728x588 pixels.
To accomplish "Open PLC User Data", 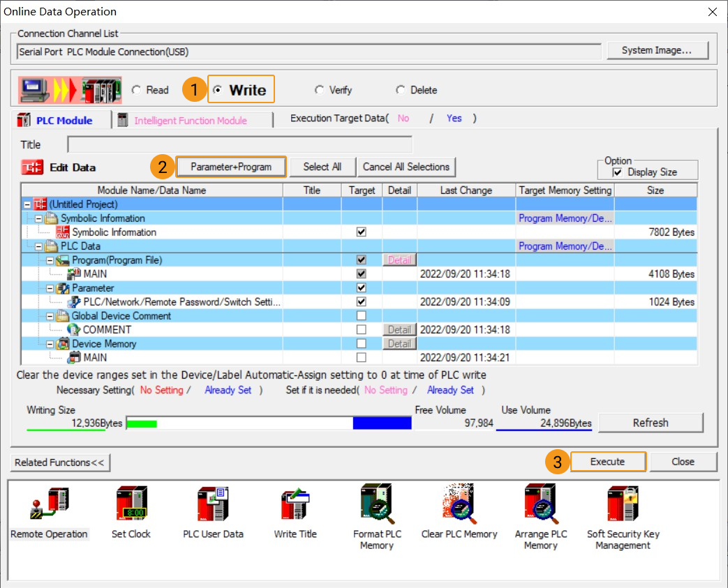I will (x=213, y=504).
